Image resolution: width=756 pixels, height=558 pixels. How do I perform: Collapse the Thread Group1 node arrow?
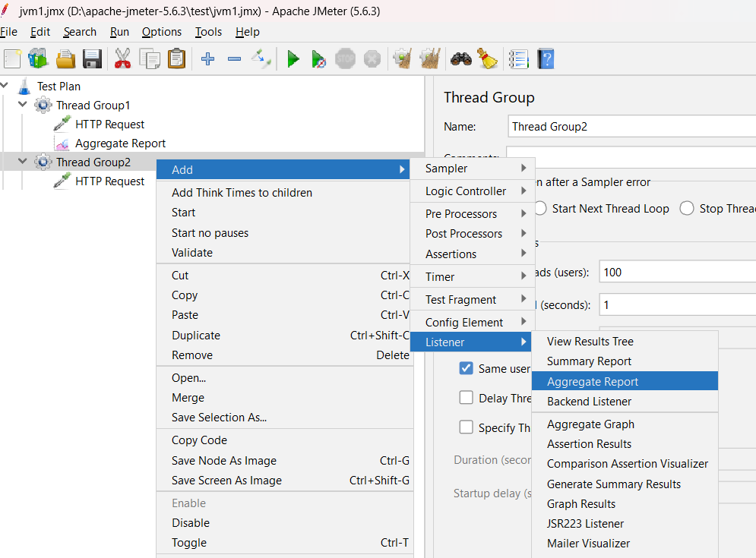pyautogui.click(x=22, y=104)
